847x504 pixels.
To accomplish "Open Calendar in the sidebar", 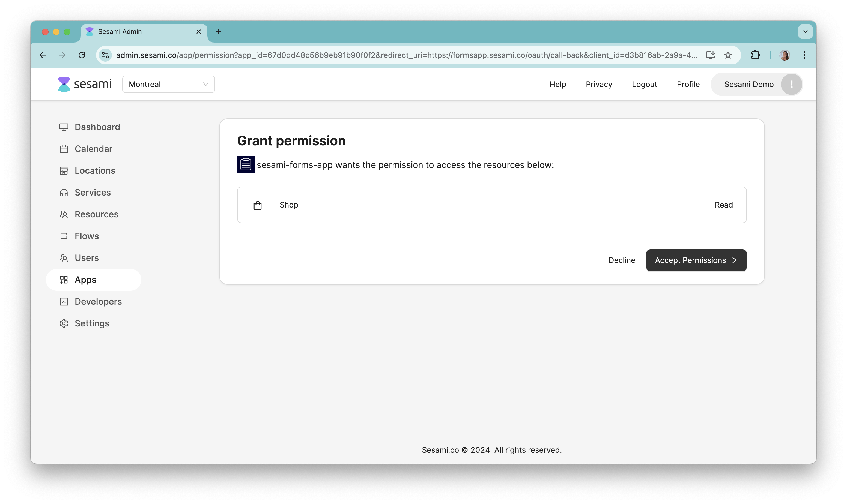I will click(93, 149).
